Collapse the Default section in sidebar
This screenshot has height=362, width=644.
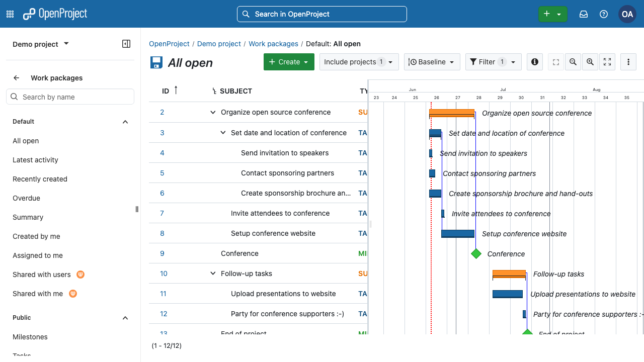[125, 122]
